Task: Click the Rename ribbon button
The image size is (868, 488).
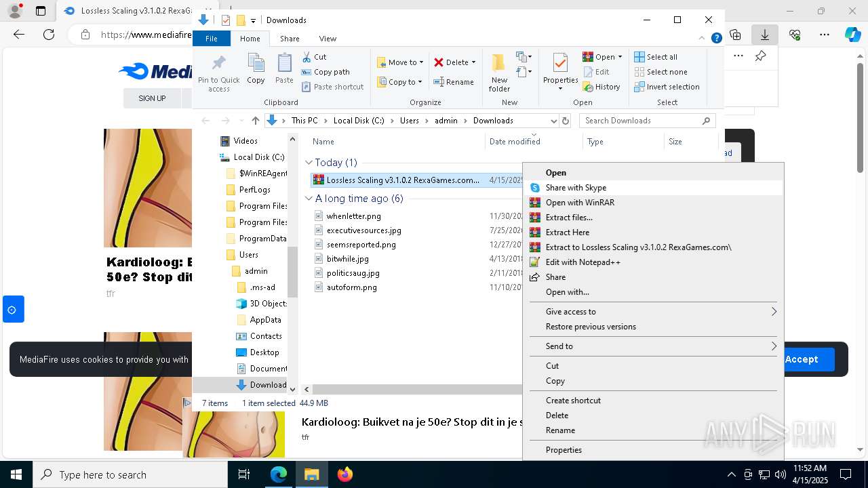Action: click(454, 82)
